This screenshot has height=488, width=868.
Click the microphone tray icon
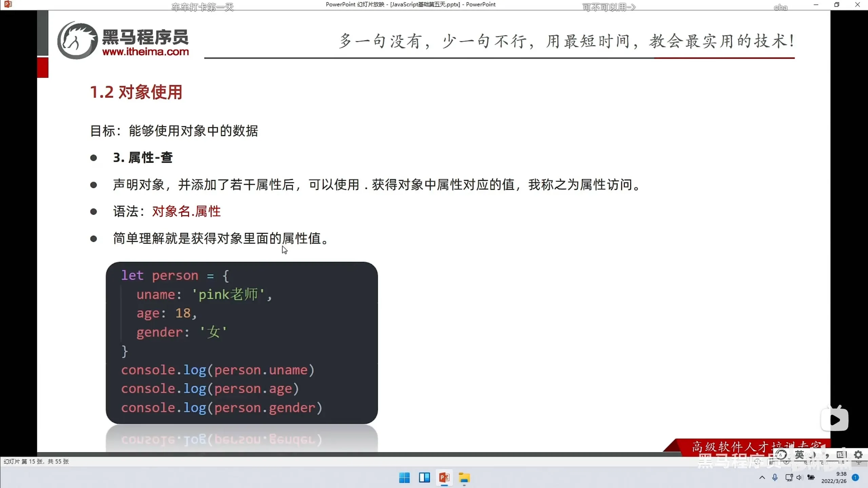[775, 477]
